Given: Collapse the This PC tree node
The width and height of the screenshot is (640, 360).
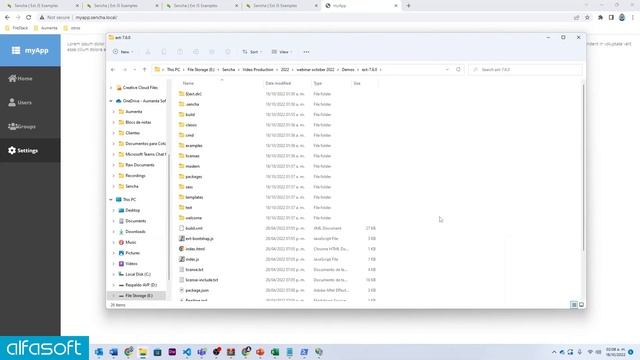Looking at the screenshot, I should pos(111,200).
